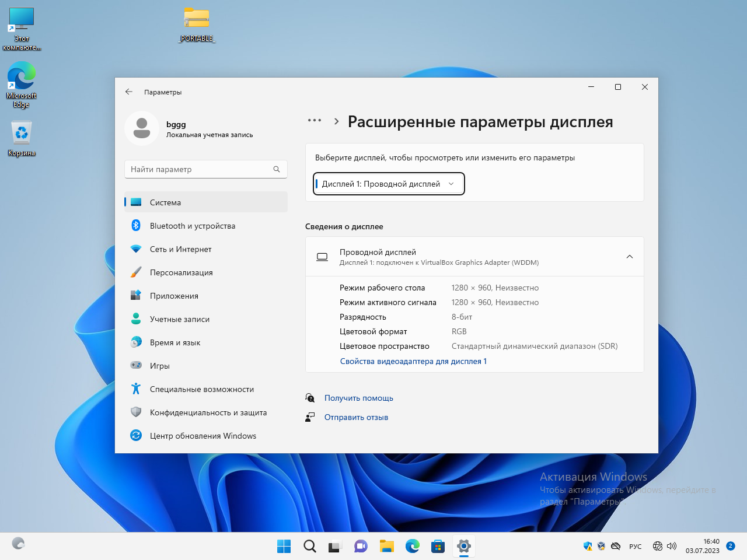Image resolution: width=747 pixels, height=560 pixels.
Task: Open network status tray icon
Action: tap(658, 546)
